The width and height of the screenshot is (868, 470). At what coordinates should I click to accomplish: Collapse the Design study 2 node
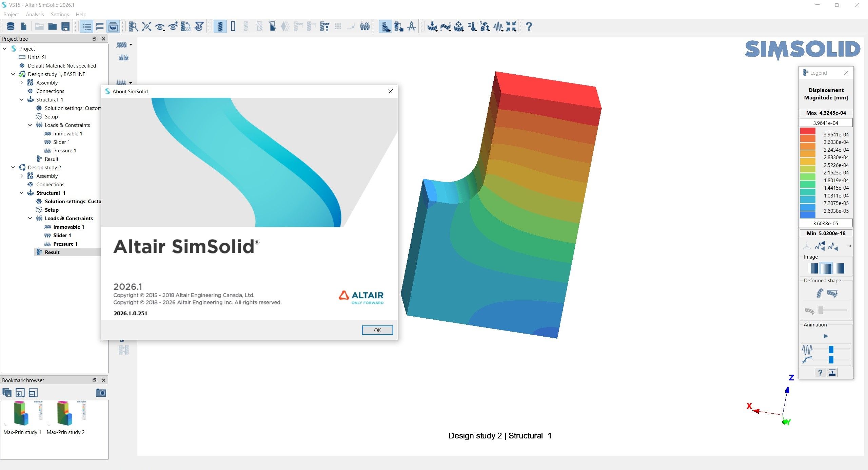coord(13,167)
